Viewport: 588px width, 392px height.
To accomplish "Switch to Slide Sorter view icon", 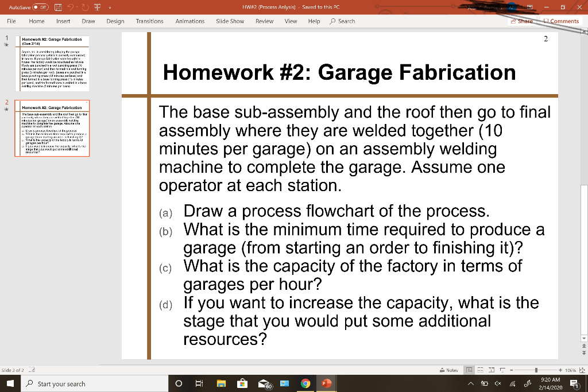I will pos(481,370).
